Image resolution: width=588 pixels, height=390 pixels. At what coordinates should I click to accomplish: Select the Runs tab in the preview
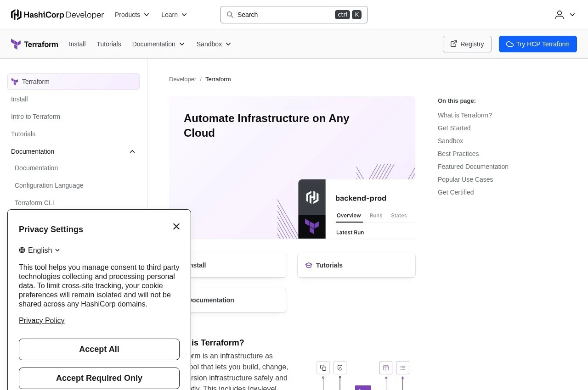[376, 215]
